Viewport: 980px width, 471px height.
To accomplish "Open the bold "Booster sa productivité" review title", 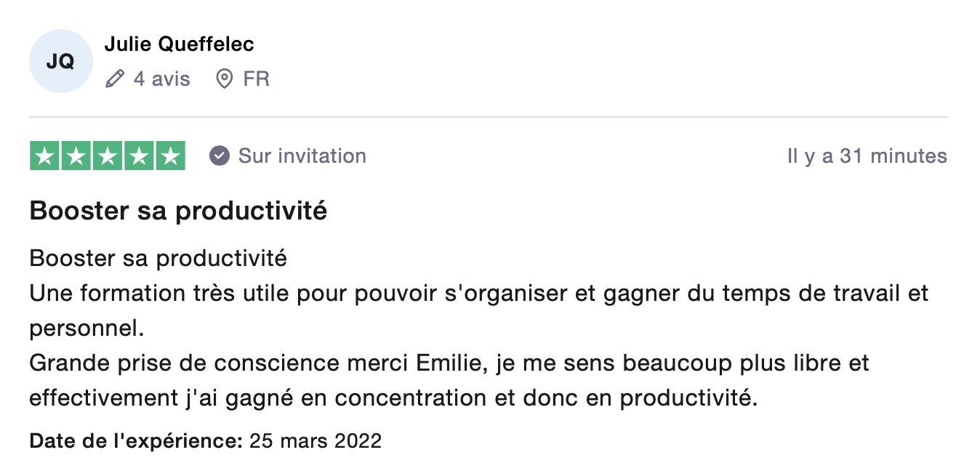I will (178, 212).
